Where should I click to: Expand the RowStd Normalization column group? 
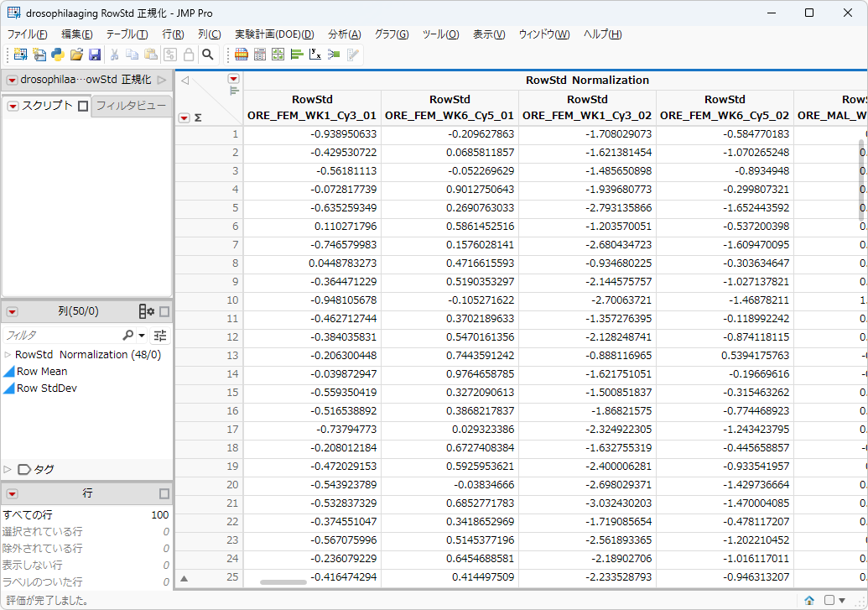coord(8,355)
